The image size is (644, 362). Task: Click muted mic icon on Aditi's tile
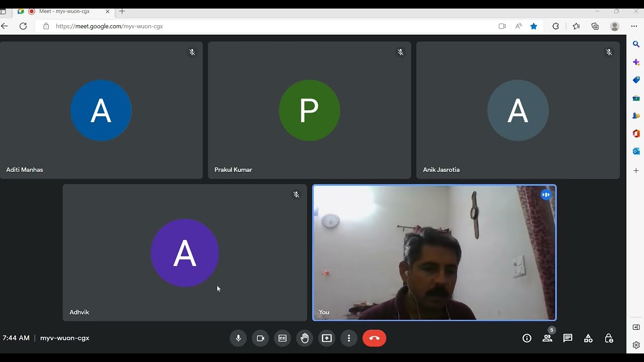click(x=192, y=52)
